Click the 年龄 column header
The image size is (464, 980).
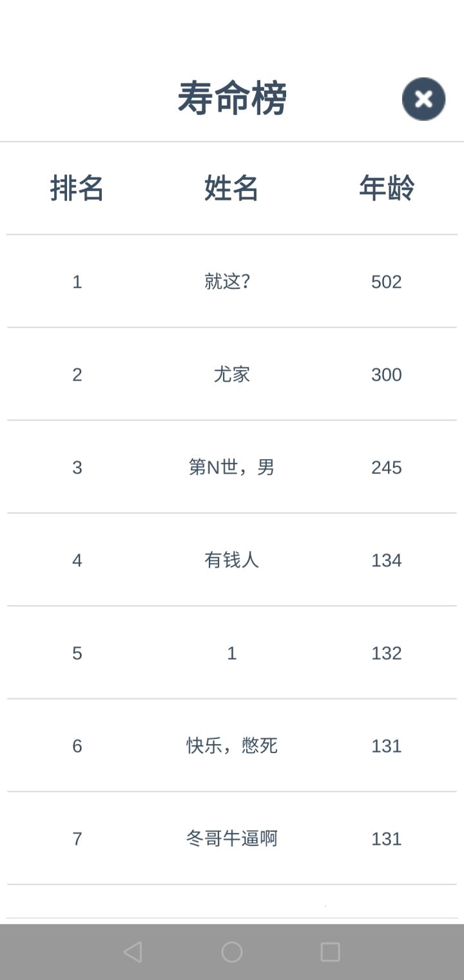coord(387,188)
